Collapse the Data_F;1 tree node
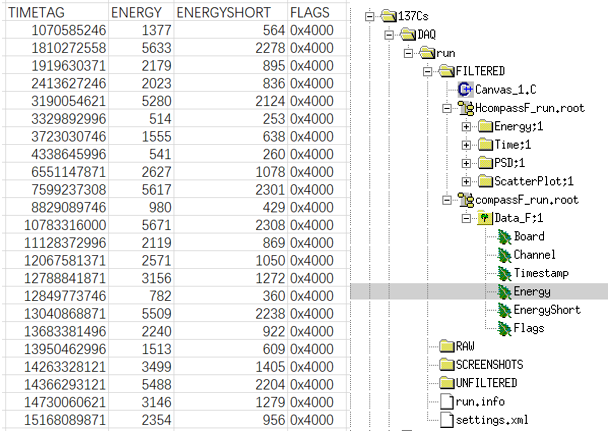Screen dimensions: 611x434 point(466,219)
